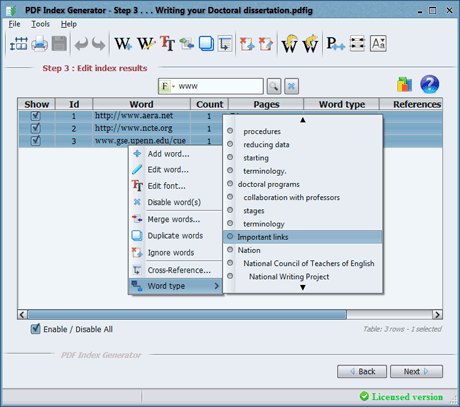
Task: Uncheck Show for http://www.aera.net row
Action: [36, 116]
